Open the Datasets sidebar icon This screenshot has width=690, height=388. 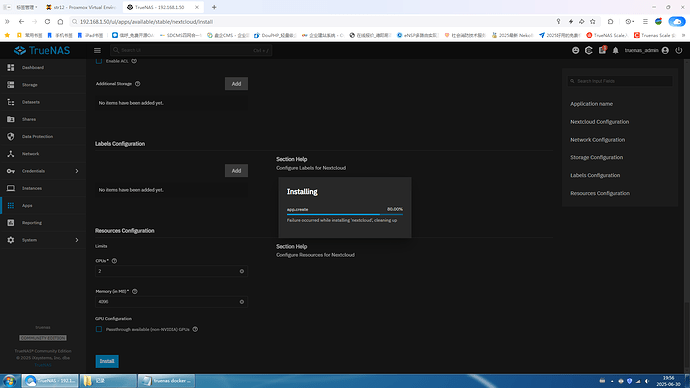11,102
